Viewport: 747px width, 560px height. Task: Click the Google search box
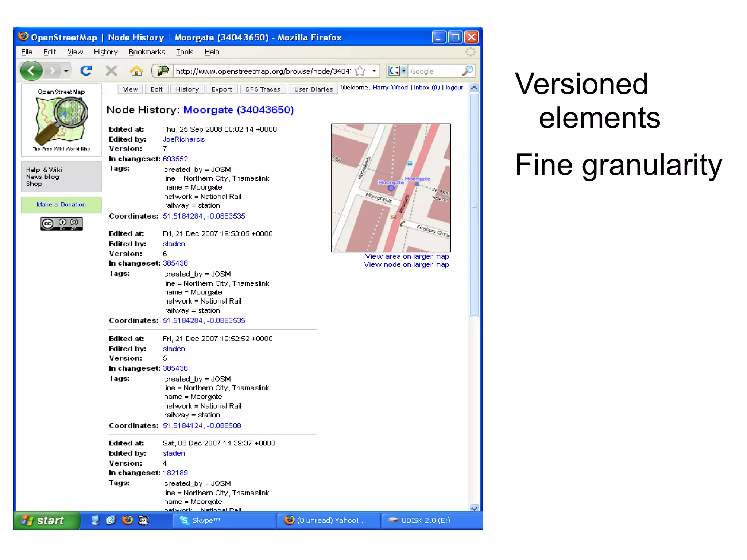(434, 71)
